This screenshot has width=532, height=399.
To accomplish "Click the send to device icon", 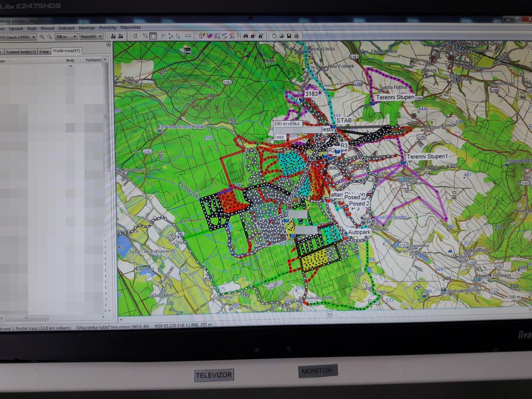I will [x=113, y=36].
